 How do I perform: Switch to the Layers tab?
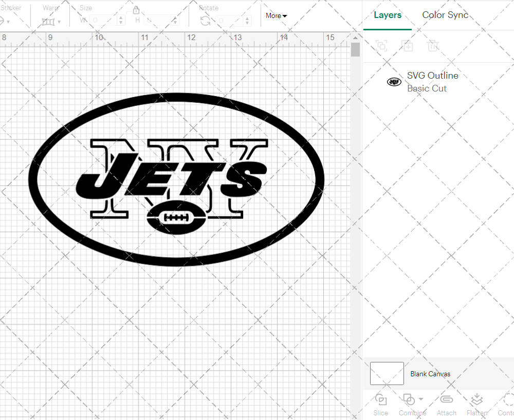click(x=388, y=15)
